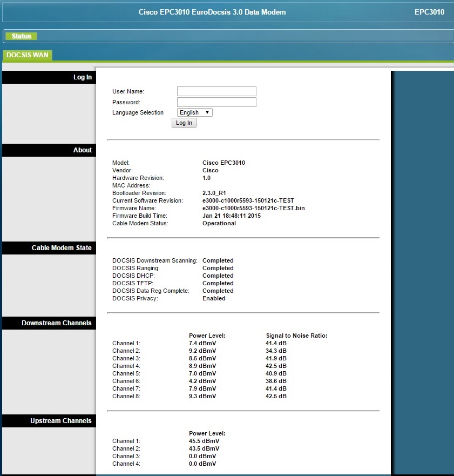454x476 pixels.
Task: Click upstream Channel 4 power 0.0 dBmV
Action: (x=202, y=464)
